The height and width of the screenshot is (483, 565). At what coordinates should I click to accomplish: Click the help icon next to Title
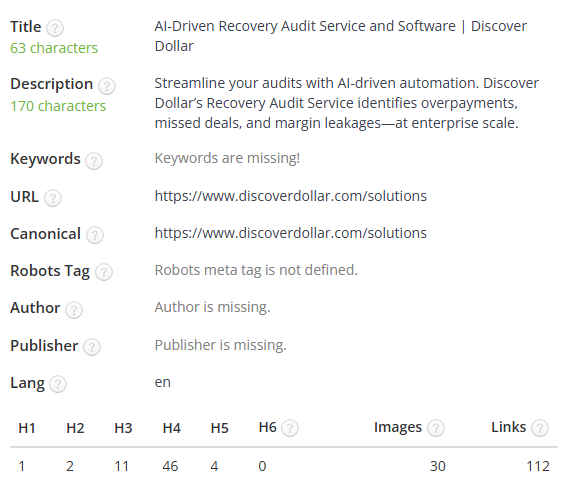tap(55, 28)
